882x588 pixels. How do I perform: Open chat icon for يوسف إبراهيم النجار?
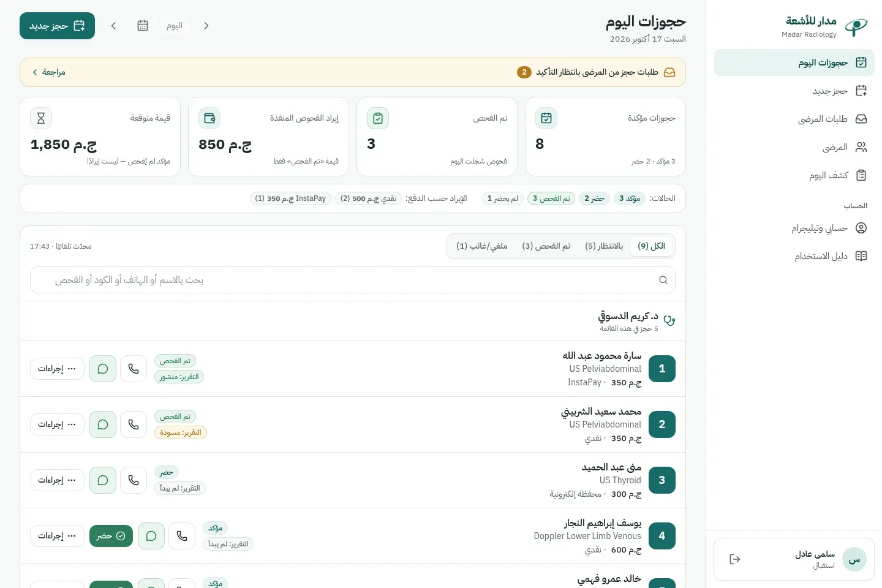(151, 536)
